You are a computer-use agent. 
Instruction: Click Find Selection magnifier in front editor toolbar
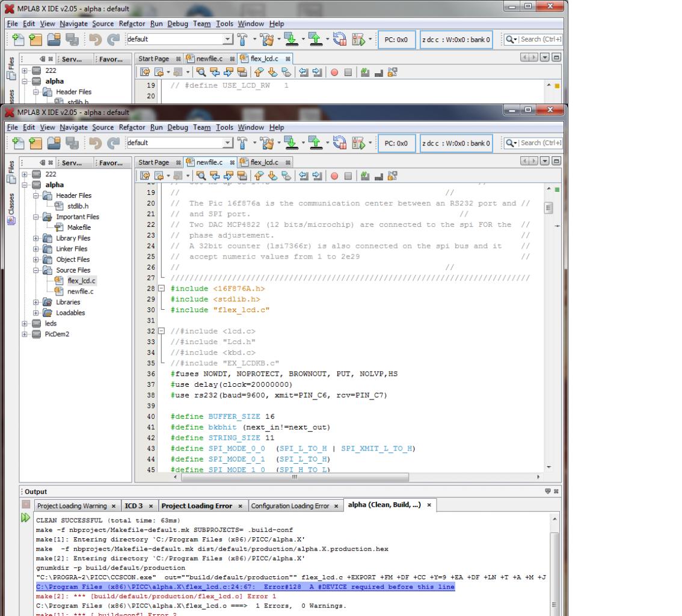click(201, 176)
